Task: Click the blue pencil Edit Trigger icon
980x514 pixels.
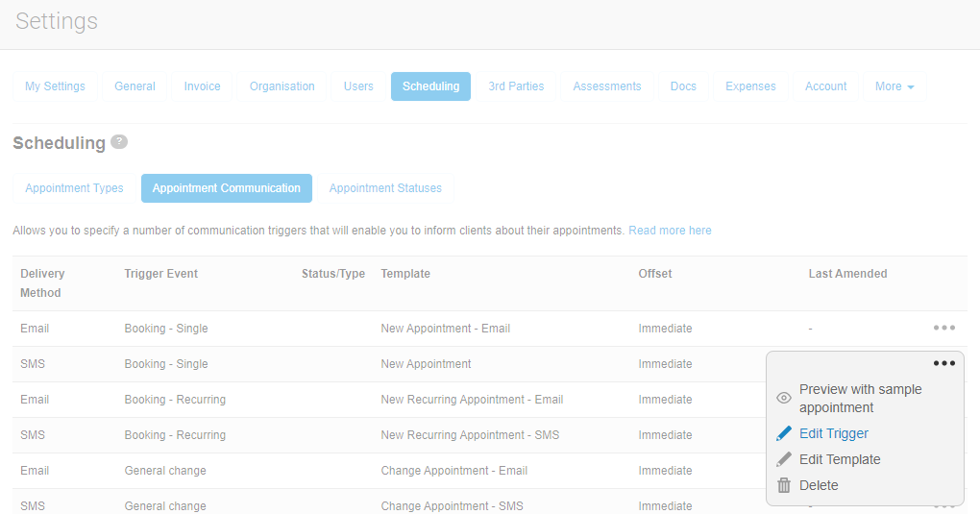Action: (x=784, y=433)
